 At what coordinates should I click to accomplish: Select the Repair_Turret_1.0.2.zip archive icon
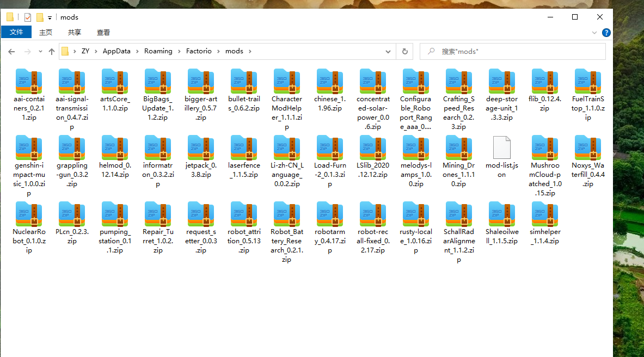click(158, 214)
